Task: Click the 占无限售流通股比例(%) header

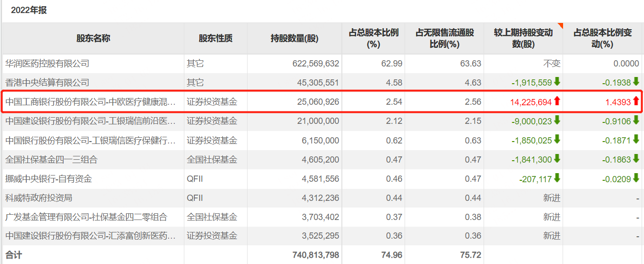Action: pyautogui.click(x=444, y=38)
